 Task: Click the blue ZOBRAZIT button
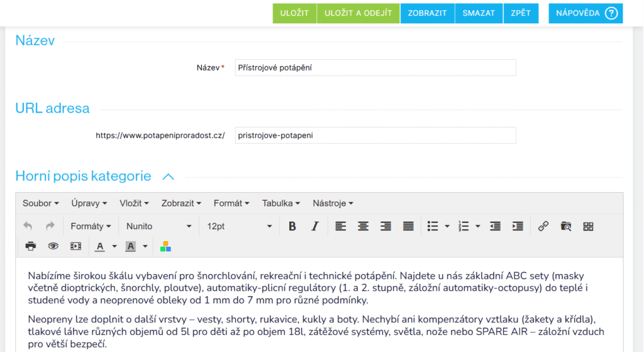point(427,13)
